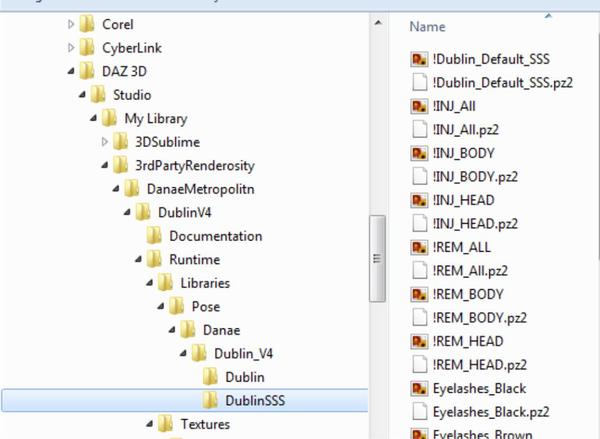600x439 pixels.
Task: Collapse the Libraries folder node
Action: coord(150,283)
